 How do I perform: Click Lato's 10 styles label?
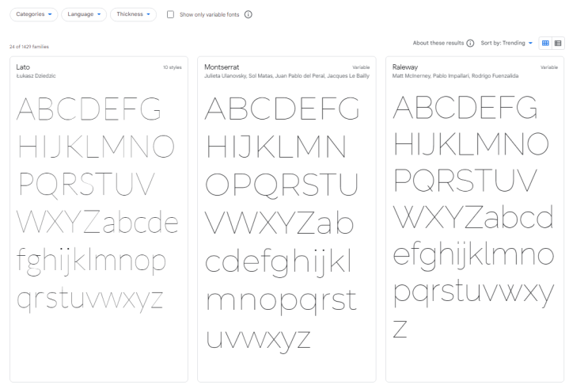[172, 67]
